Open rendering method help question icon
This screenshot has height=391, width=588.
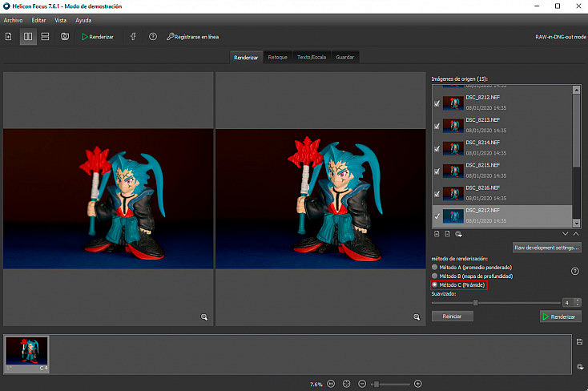pos(574,271)
